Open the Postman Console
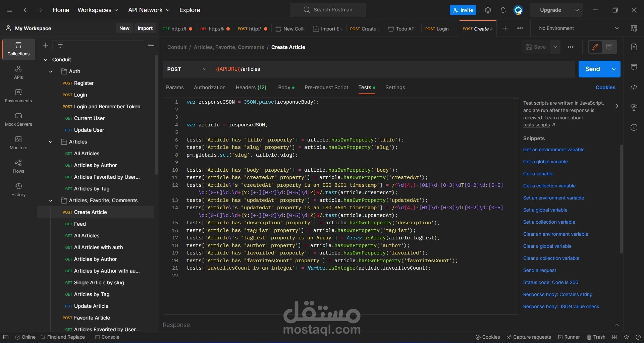This screenshot has width=644, height=343. tap(107, 337)
